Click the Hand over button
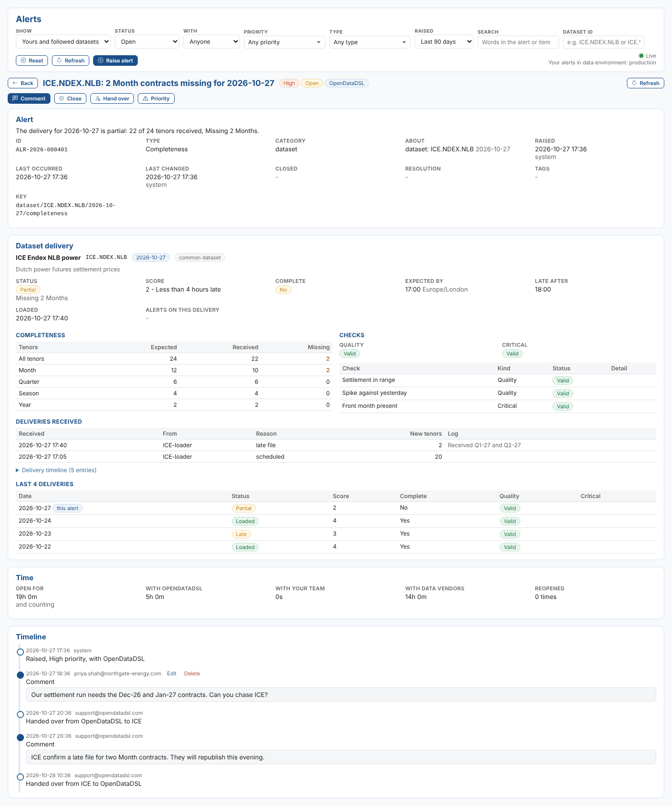Image resolution: width=672 pixels, height=806 pixels. (112, 98)
